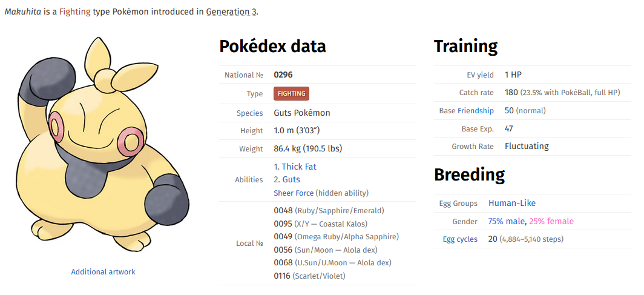This screenshot has width=644, height=295.
Task: Click the Training section heading
Action: 465,46
